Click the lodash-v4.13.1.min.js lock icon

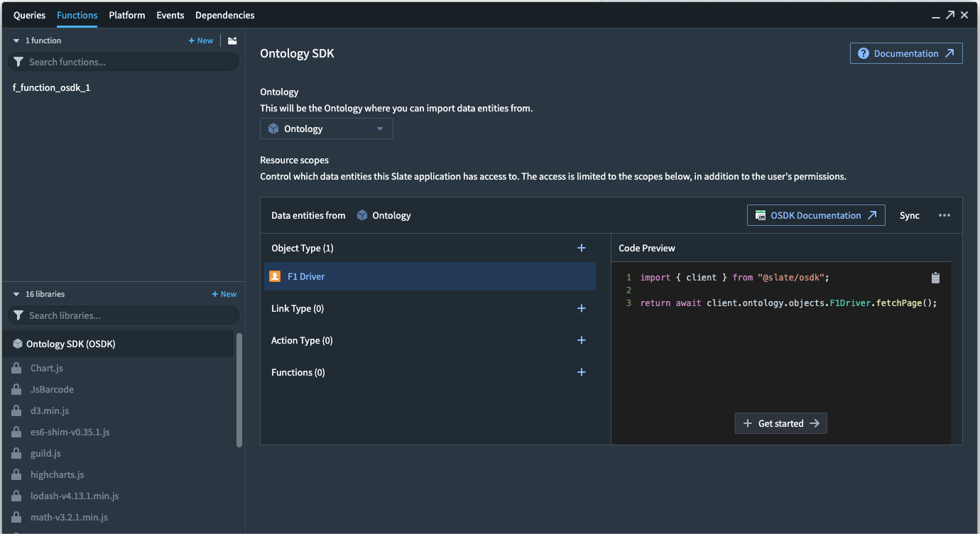(x=16, y=496)
